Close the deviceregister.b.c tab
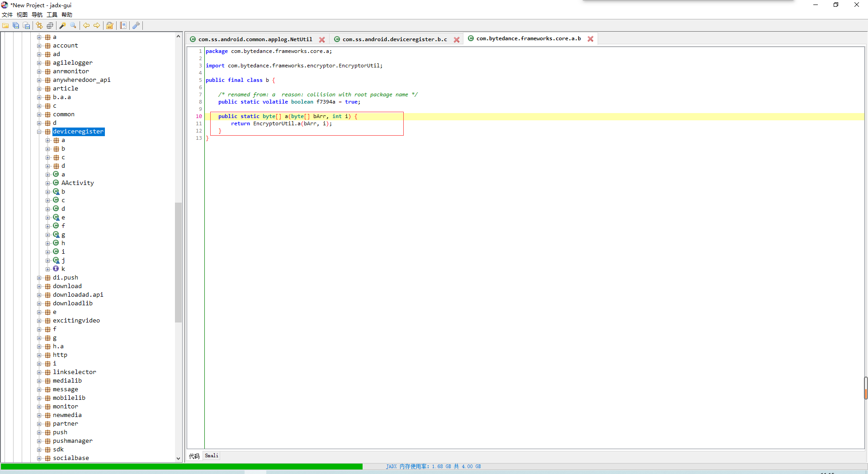The image size is (868, 474). point(457,40)
